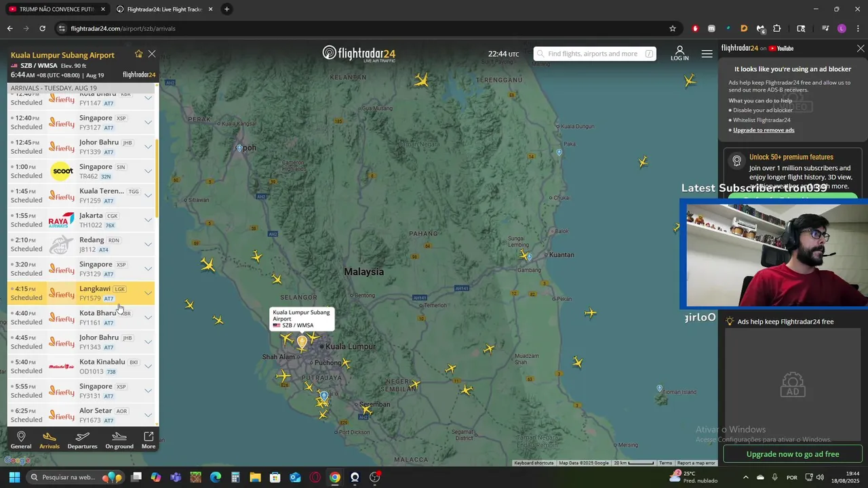Expand Kuala Terengganu FY1259 arrival
Image resolution: width=868 pixels, height=488 pixels.
point(148,195)
